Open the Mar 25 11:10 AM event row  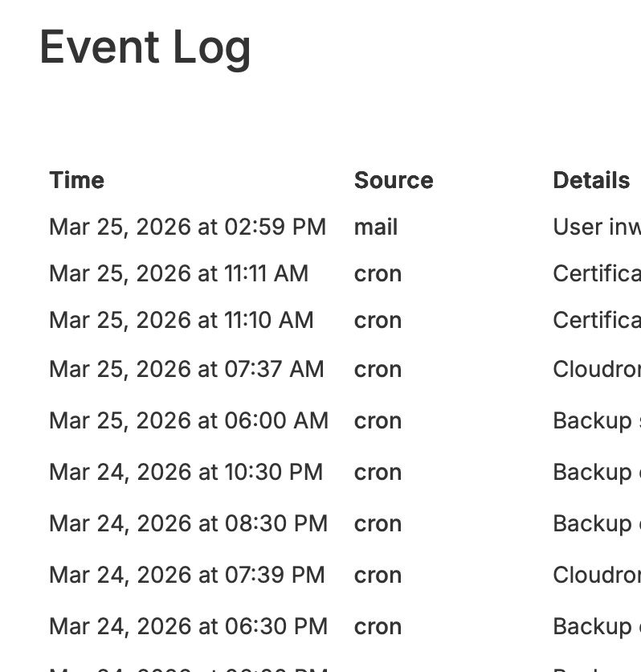tap(181, 321)
